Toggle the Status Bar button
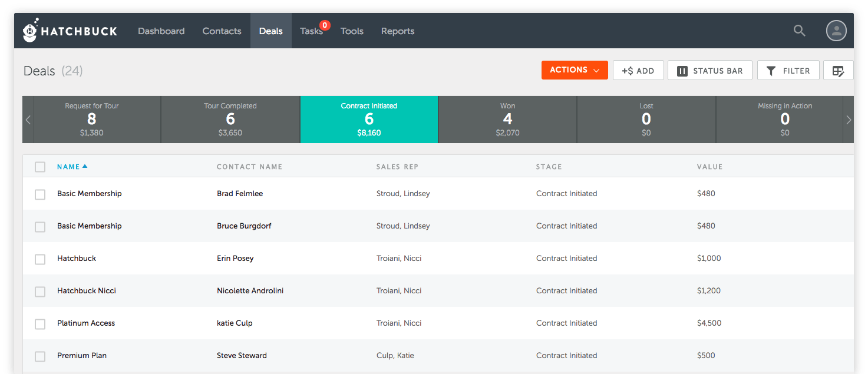Viewport: 868px width, 374px height. 710,71
